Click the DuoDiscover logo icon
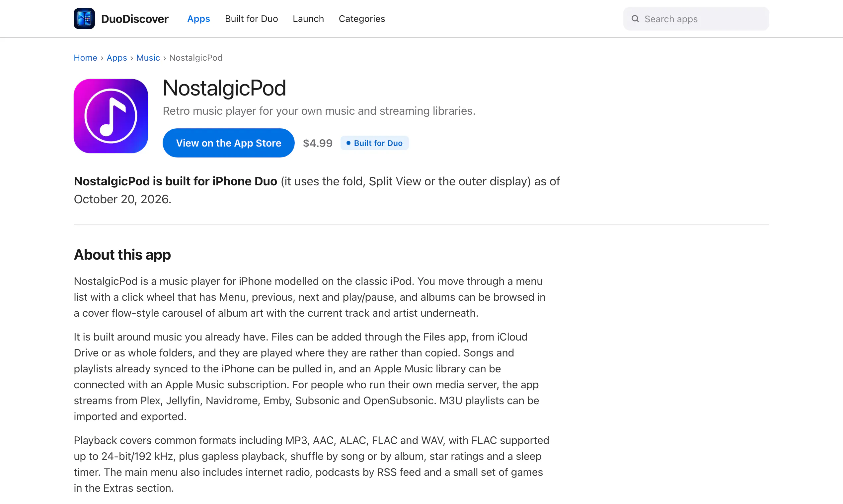 (84, 19)
